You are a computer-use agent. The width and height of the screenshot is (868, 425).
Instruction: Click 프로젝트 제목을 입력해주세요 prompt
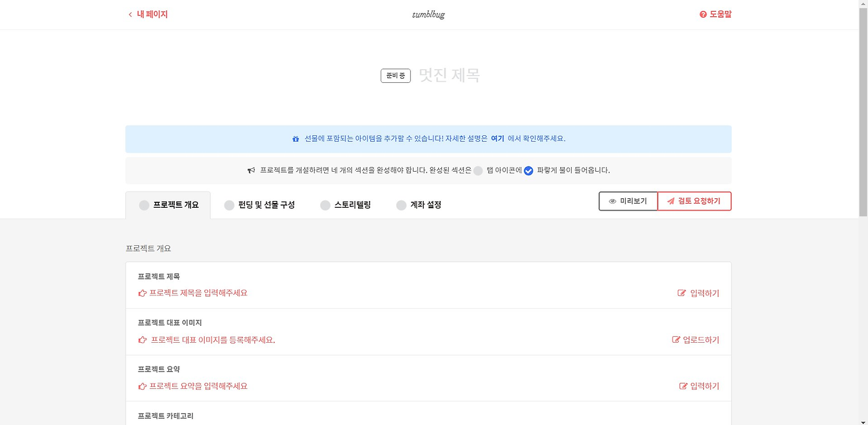[x=198, y=293]
